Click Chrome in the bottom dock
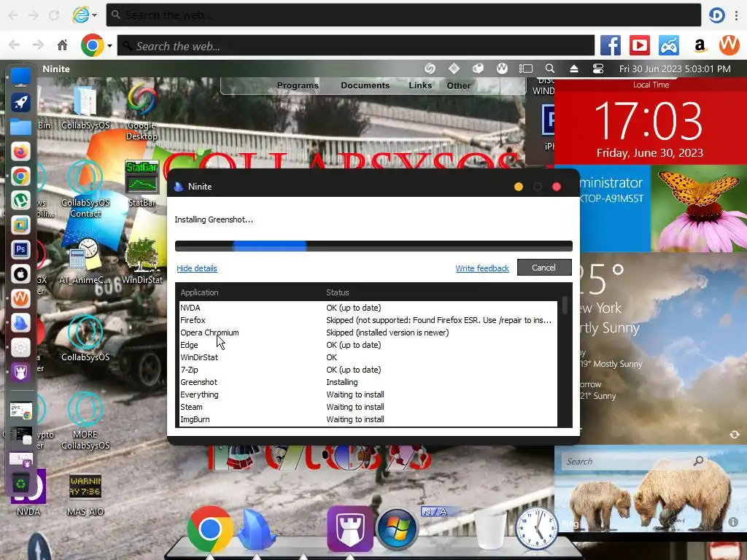Screen dimensions: 747x560 (209, 529)
